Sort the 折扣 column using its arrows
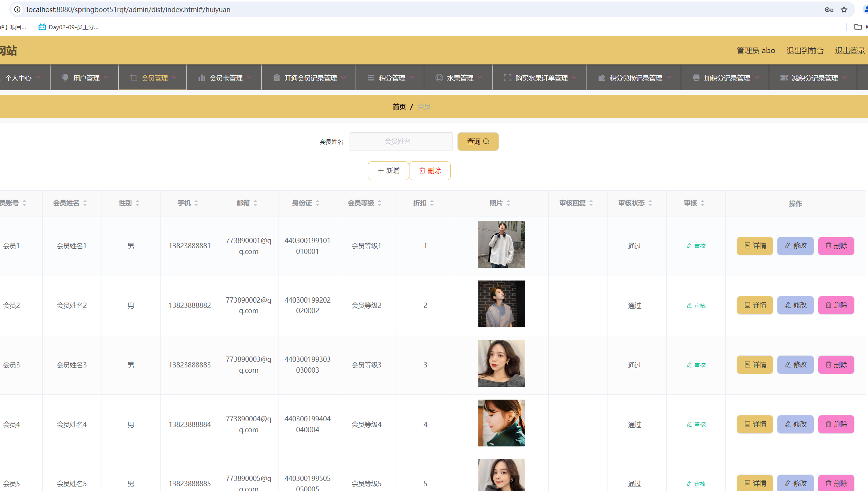This screenshot has height=491, width=868. point(432,203)
